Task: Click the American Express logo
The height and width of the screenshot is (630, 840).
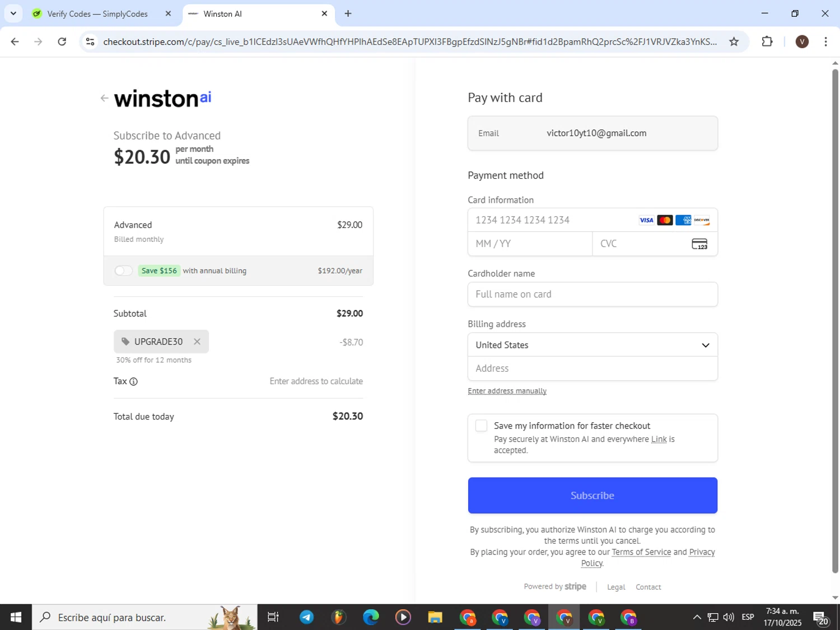Action: click(x=683, y=220)
